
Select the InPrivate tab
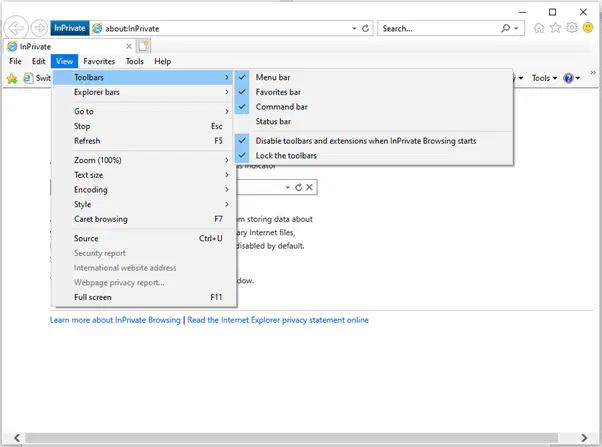[69, 46]
